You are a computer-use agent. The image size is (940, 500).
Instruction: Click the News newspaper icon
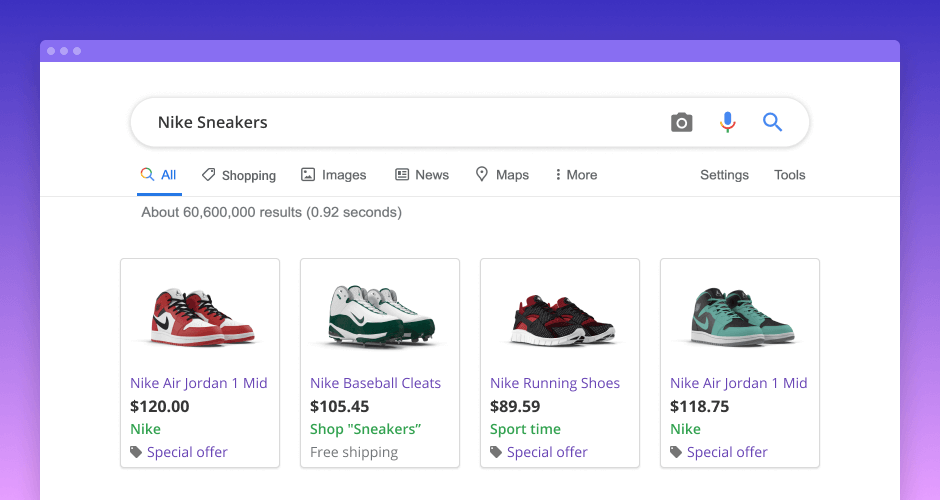click(x=402, y=174)
